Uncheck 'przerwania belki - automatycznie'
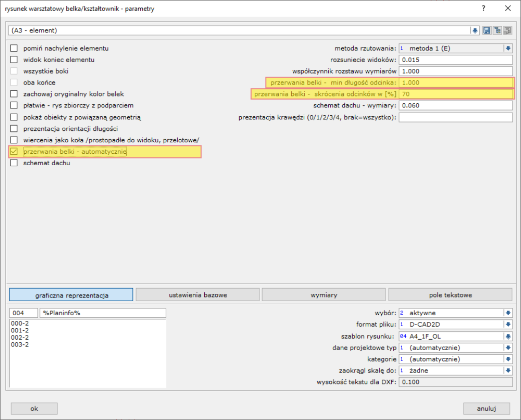Image resolution: width=521 pixels, height=420 pixels. (x=14, y=152)
